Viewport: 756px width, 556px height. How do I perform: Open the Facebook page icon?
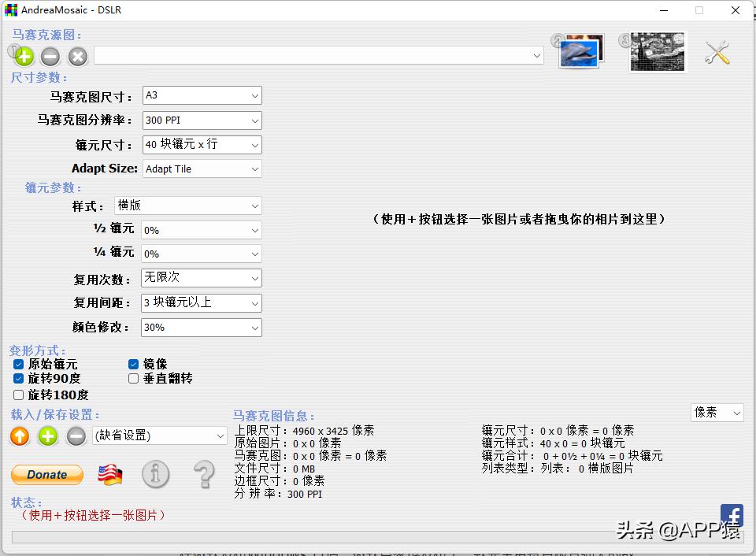tap(732, 514)
